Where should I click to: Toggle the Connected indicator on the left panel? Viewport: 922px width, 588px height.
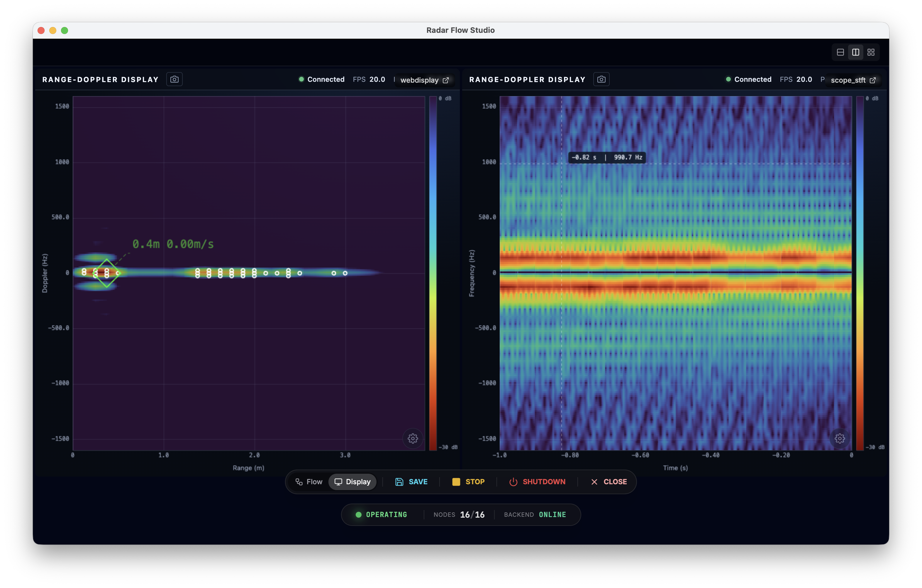pos(321,79)
